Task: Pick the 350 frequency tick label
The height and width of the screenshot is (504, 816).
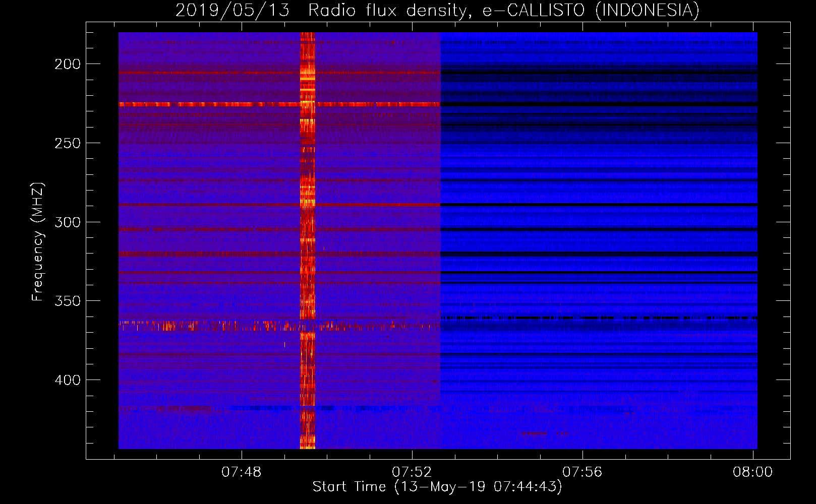Action: (x=68, y=301)
